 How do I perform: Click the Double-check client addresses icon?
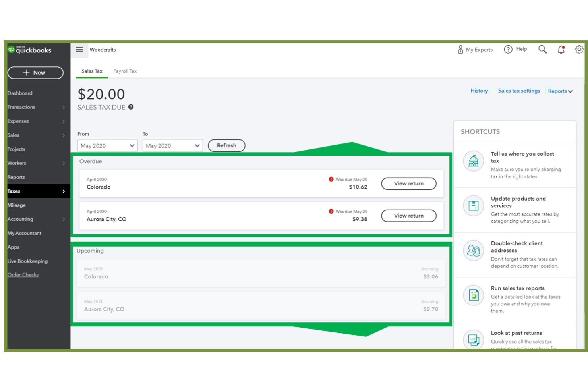473,251
